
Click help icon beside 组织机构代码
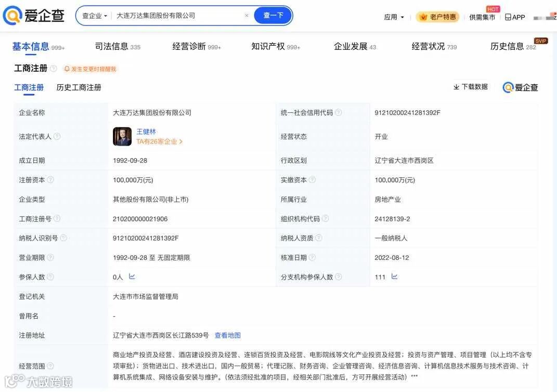coord(325,218)
